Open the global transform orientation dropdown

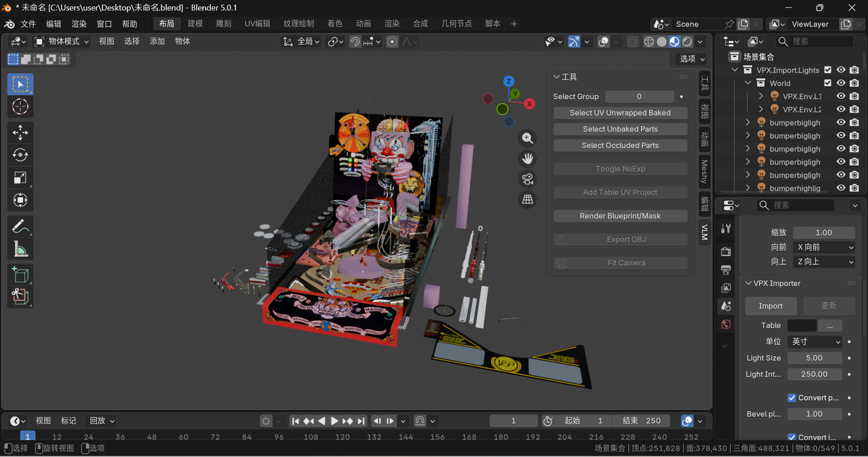[302, 41]
